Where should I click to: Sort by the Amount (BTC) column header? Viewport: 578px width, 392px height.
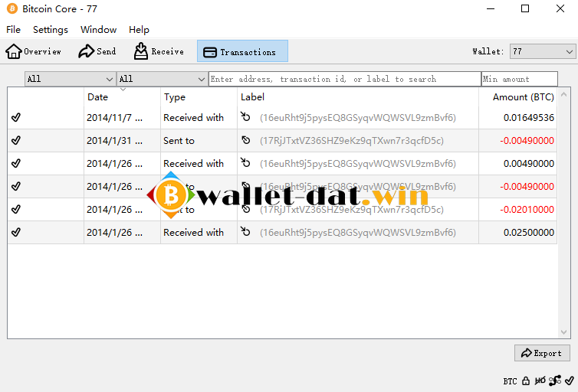(517, 97)
